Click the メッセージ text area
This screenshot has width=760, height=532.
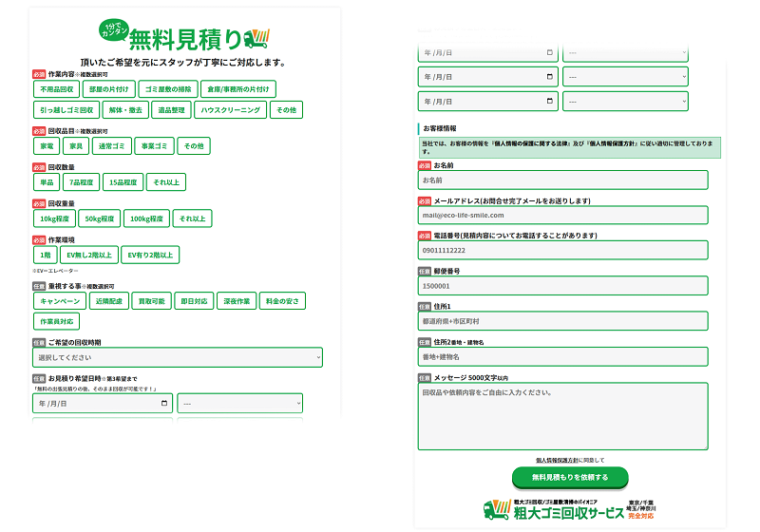pyautogui.click(x=562, y=416)
